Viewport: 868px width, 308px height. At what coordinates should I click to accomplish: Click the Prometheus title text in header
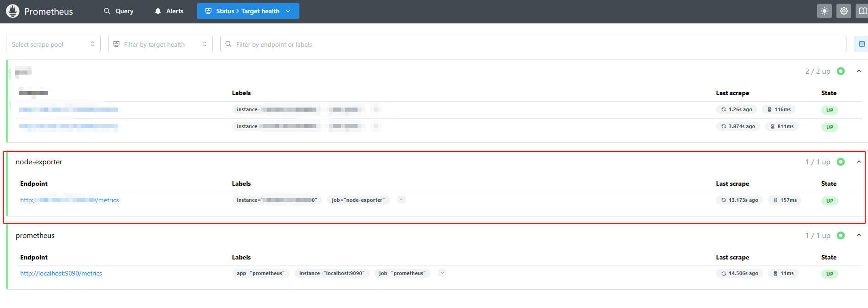(49, 11)
